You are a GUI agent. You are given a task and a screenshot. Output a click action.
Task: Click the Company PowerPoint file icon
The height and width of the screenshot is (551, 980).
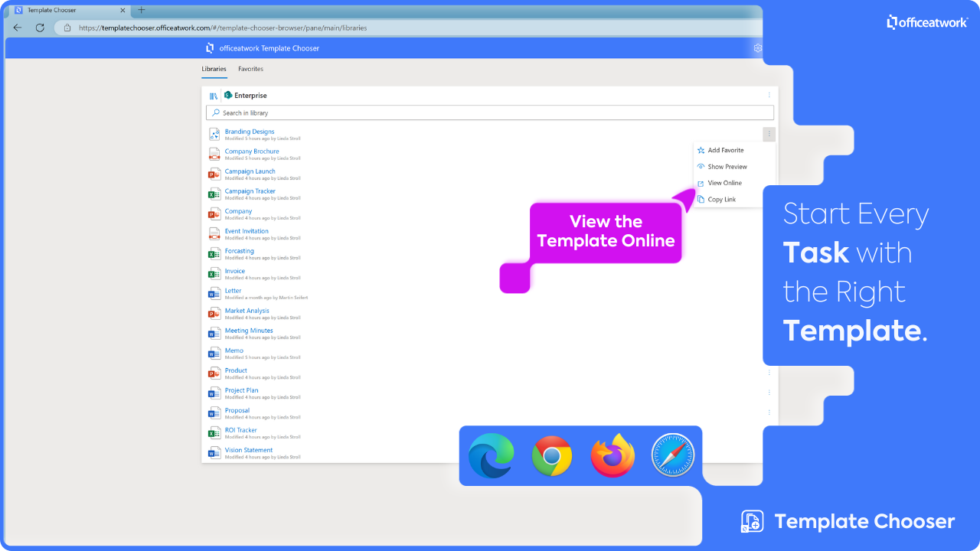[x=214, y=214]
